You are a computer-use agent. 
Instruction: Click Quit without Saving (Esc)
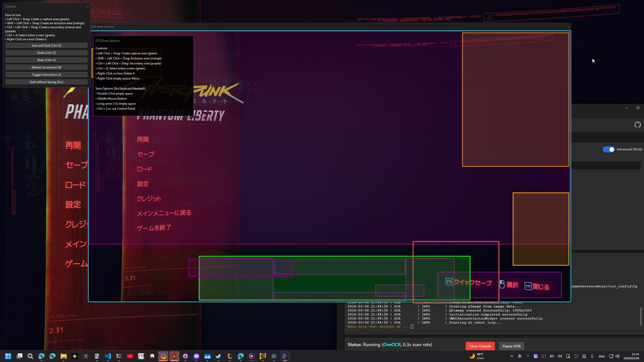click(x=46, y=82)
